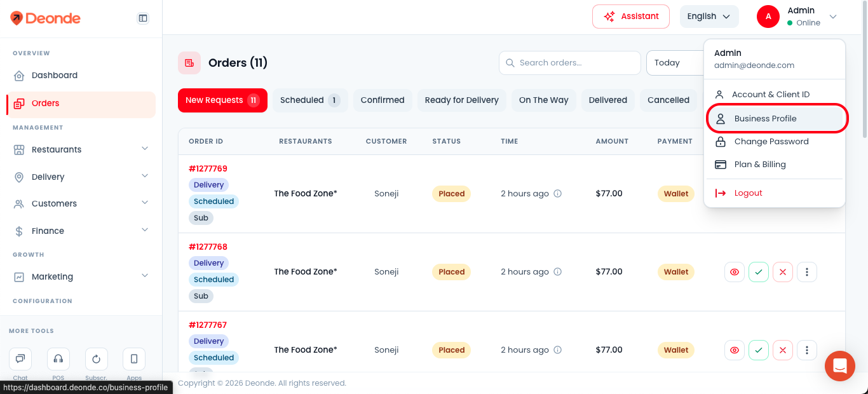Expand the Customers sidebar menu
868x394 pixels.
81,203
